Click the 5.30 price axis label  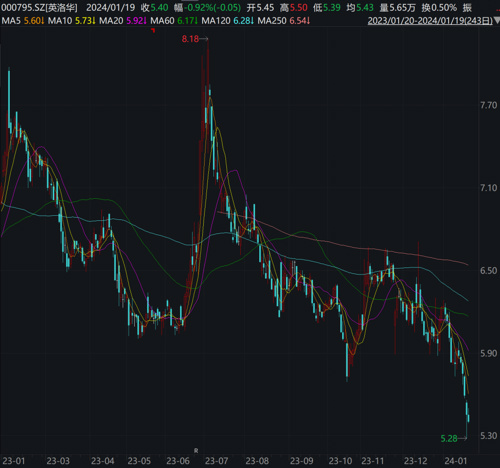click(488, 436)
